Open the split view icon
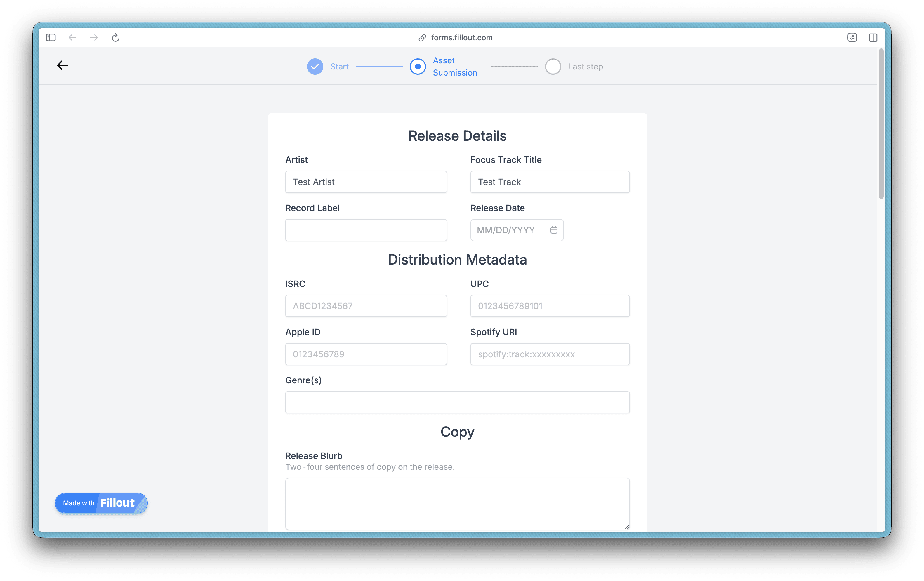Viewport: 924px width, 581px height. (x=873, y=38)
